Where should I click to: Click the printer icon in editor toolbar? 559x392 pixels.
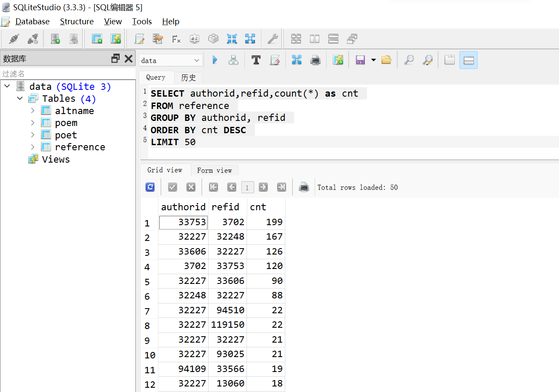click(315, 60)
